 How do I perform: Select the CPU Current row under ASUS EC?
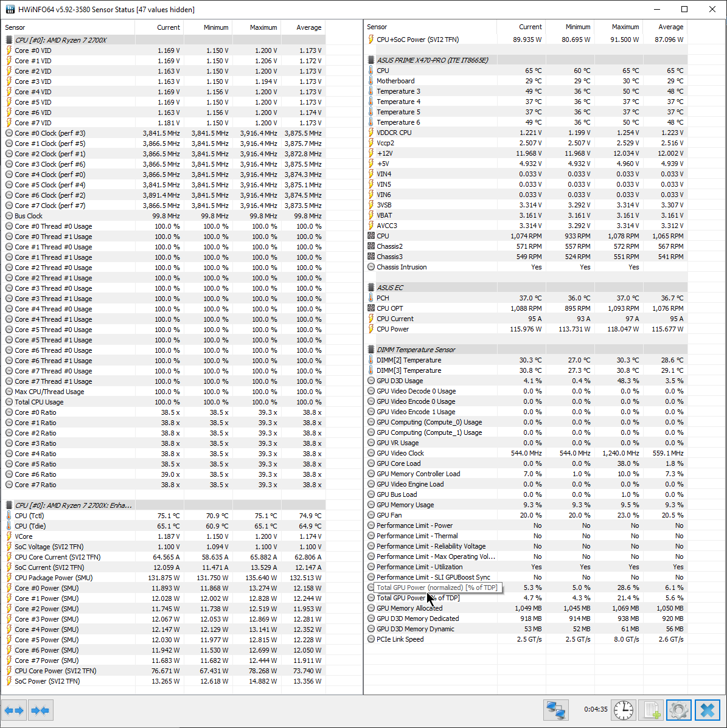click(526, 319)
